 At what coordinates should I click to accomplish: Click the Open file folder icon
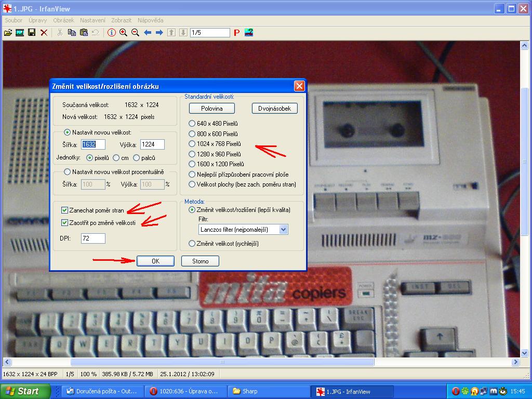point(8,33)
